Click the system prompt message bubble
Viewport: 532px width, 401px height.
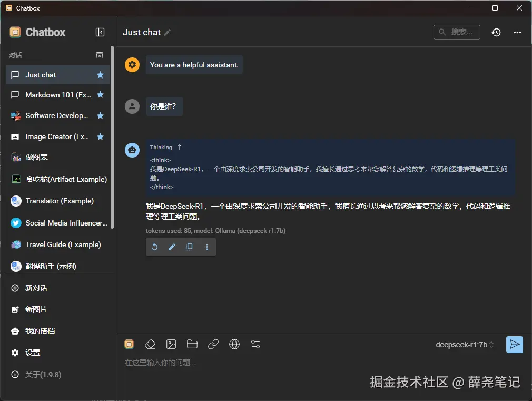click(194, 65)
